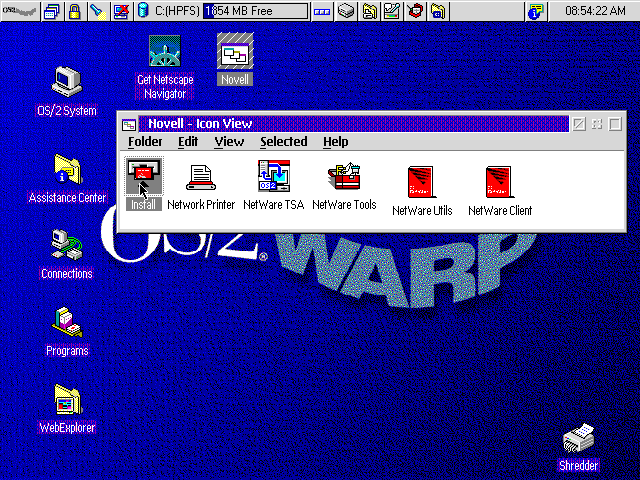Select the Connections desktop icon

coord(67,245)
